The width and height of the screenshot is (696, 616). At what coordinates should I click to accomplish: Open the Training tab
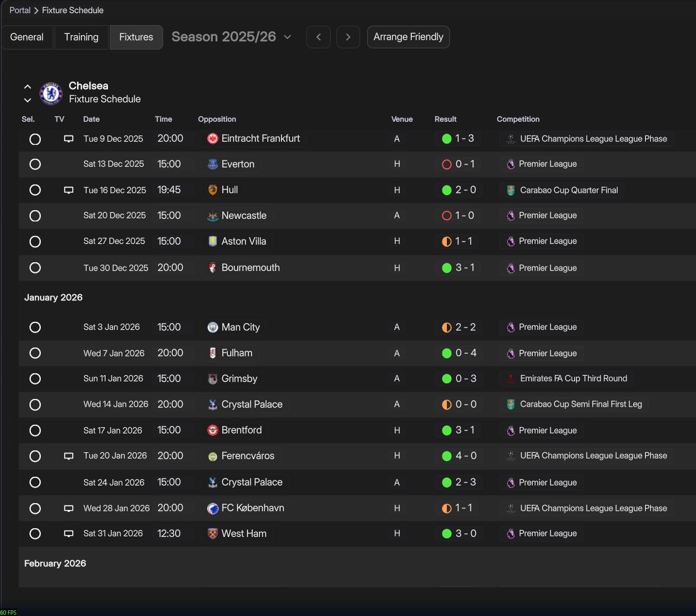81,37
